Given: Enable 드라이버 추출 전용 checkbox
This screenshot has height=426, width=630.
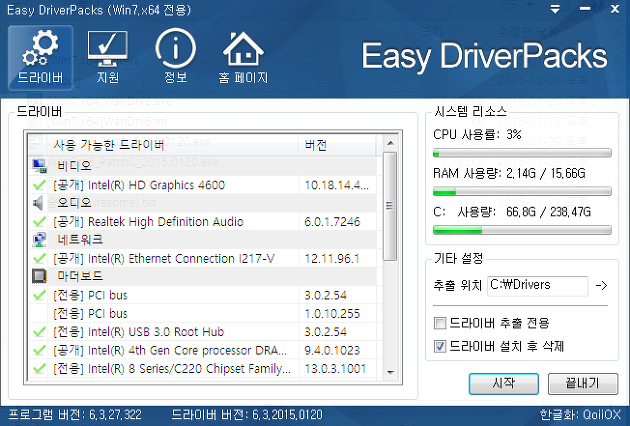Looking at the screenshot, I should click(440, 323).
